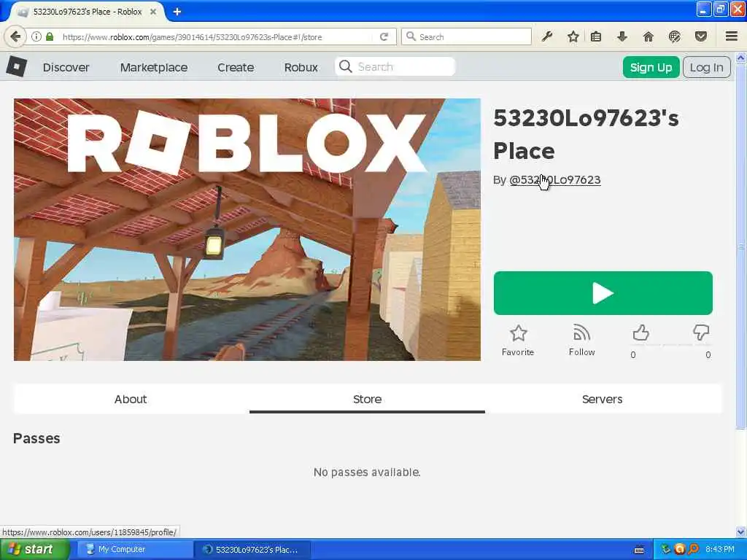Image resolution: width=747 pixels, height=560 pixels.
Task: Bookmark this page with the star icon
Action: tap(573, 36)
